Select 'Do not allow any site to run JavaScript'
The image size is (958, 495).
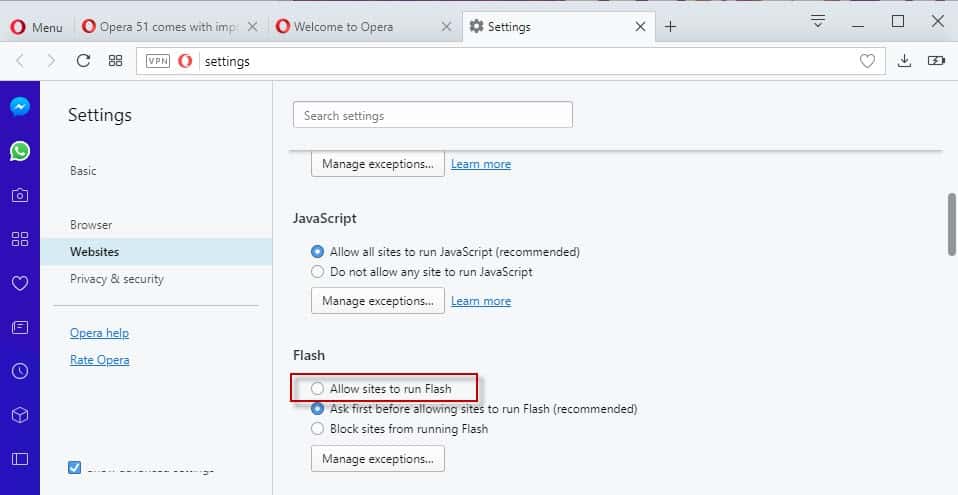tap(317, 272)
